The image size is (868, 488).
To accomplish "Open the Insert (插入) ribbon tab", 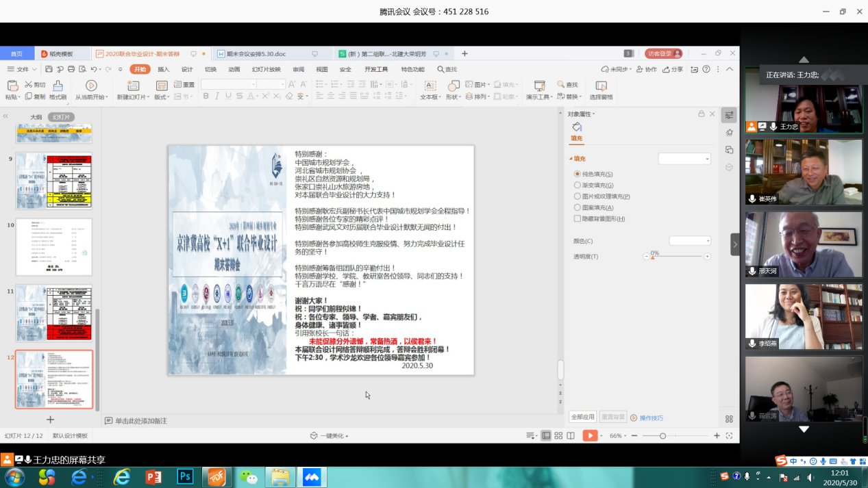I will (163, 69).
